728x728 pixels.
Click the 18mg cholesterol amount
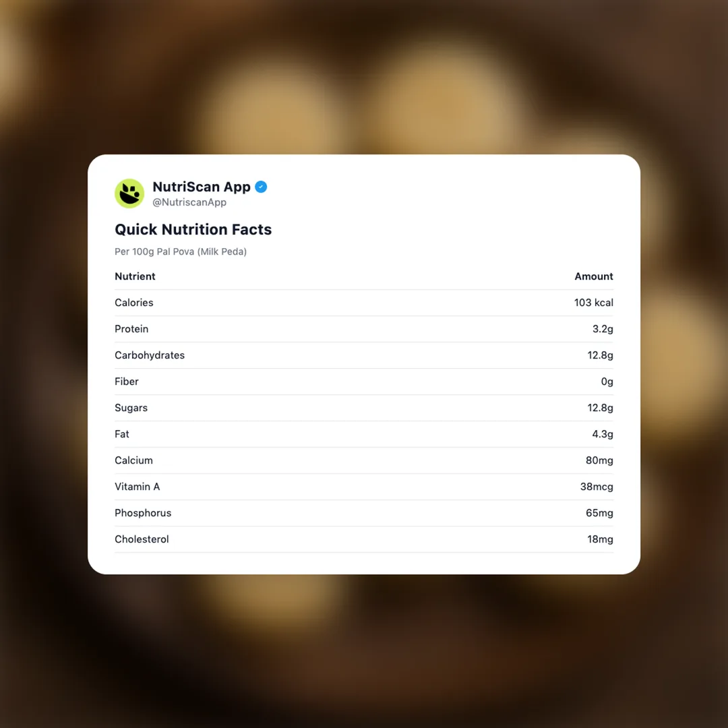(600, 539)
